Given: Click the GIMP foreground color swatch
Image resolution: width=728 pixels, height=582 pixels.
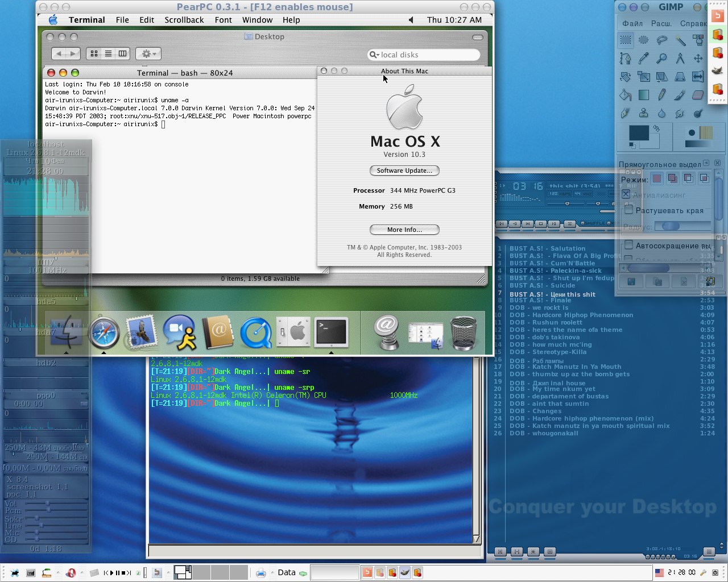Looking at the screenshot, I should [638, 133].
